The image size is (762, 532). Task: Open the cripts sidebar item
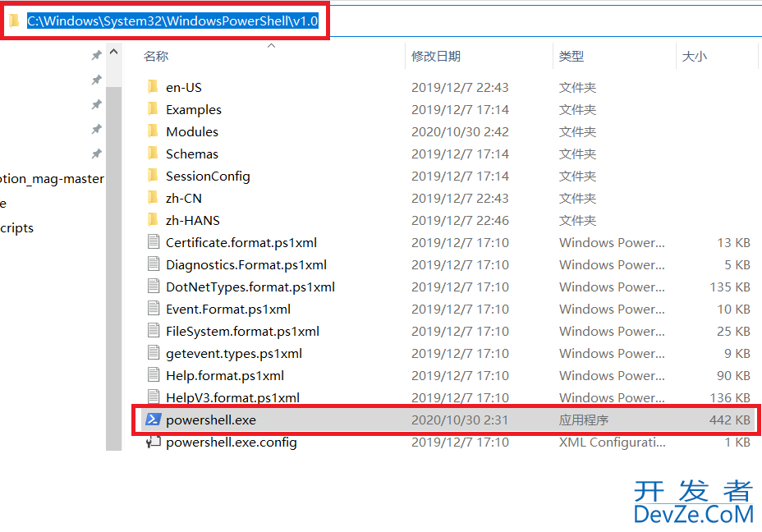pos(17,228)
